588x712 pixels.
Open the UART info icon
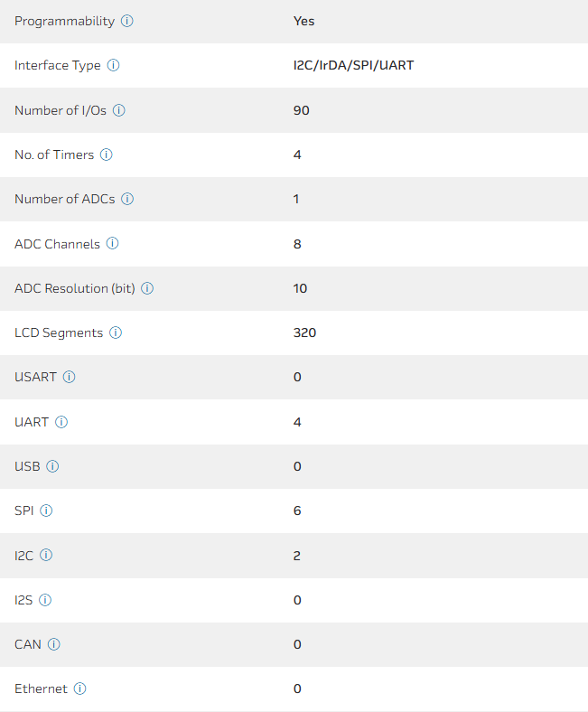coord(61,422)
